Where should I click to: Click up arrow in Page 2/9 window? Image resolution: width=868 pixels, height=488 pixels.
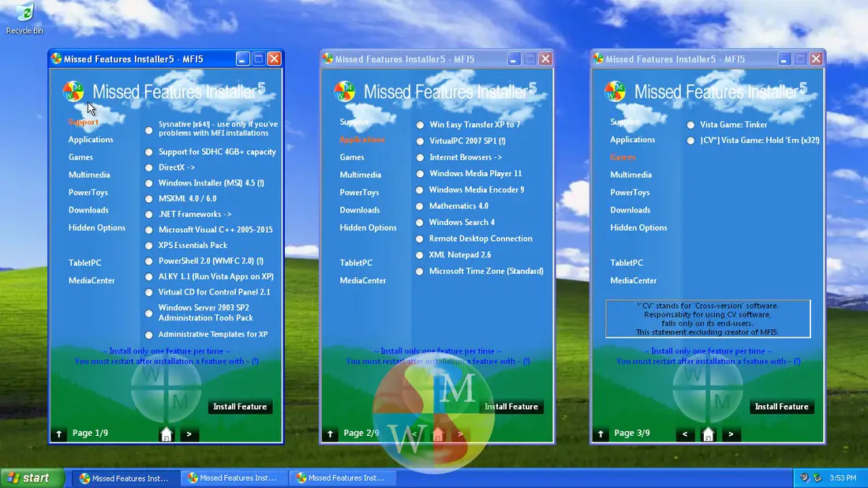pos(330,434)
